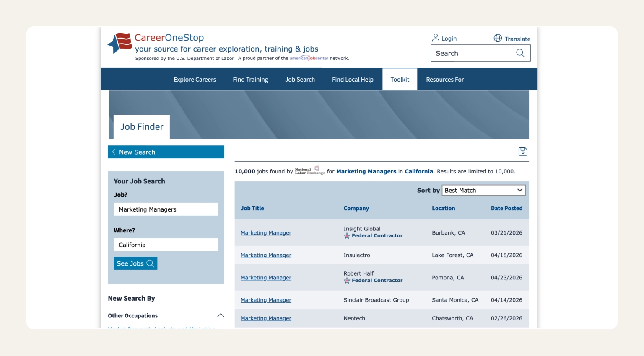Sort by the Date Posted column header
The width and height of the screenshot is (644, 356).
(506, 208)
